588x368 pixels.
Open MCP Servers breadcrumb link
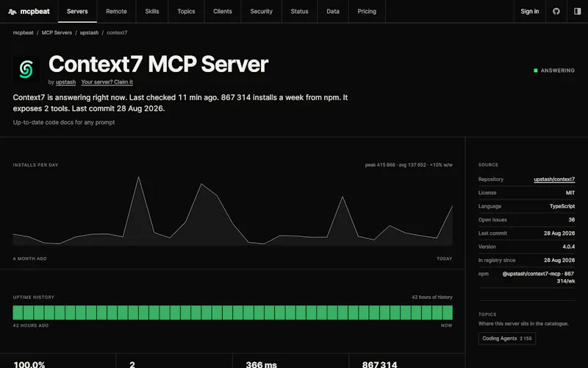coord(57,32)
